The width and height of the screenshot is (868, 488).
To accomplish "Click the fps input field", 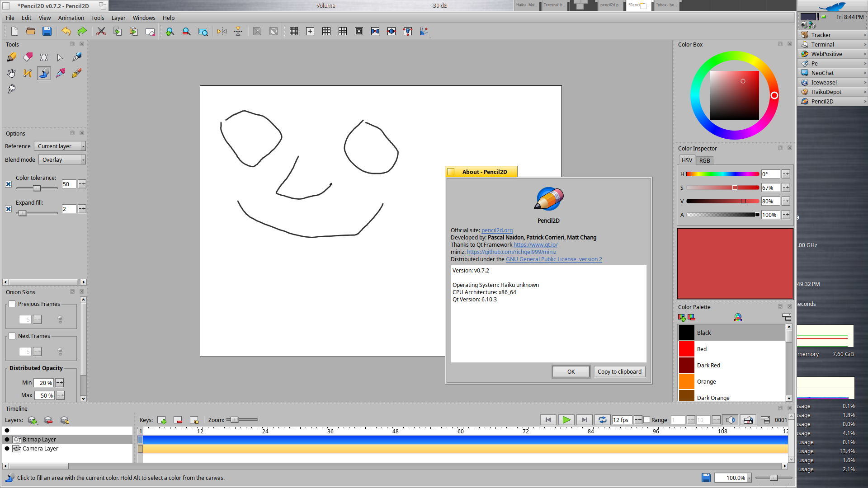I will tap(622, 420).
